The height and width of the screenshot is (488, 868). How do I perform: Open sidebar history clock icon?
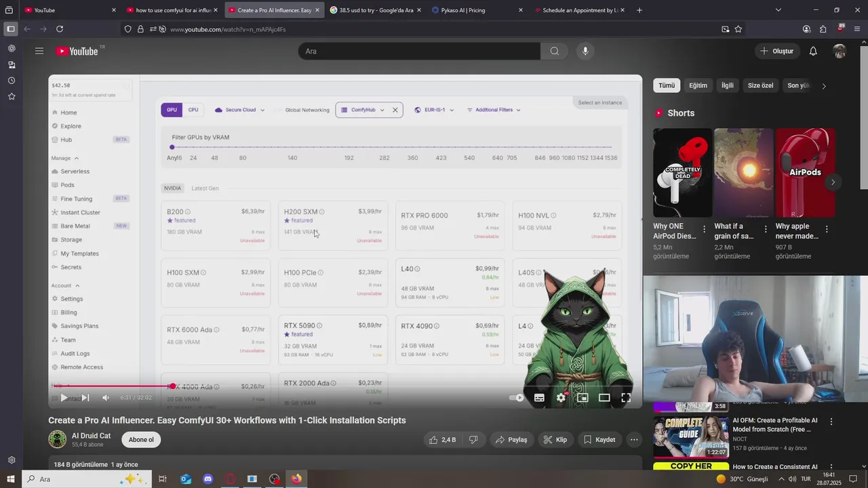(x=12, y=81)
